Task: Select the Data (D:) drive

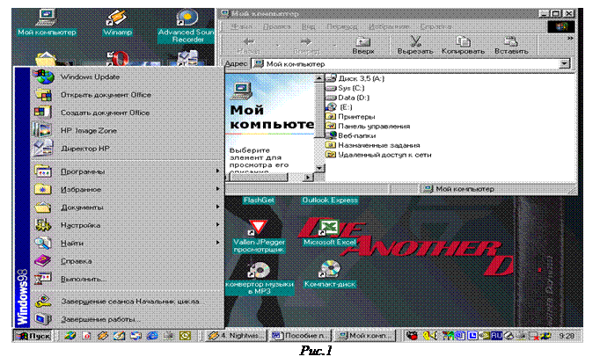Action: 348,98
